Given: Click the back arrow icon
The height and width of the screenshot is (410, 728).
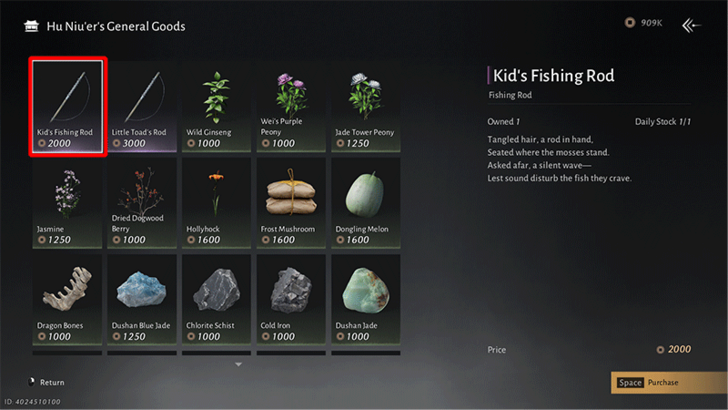Looking at the screenshot, I should [x=691, y=26].
